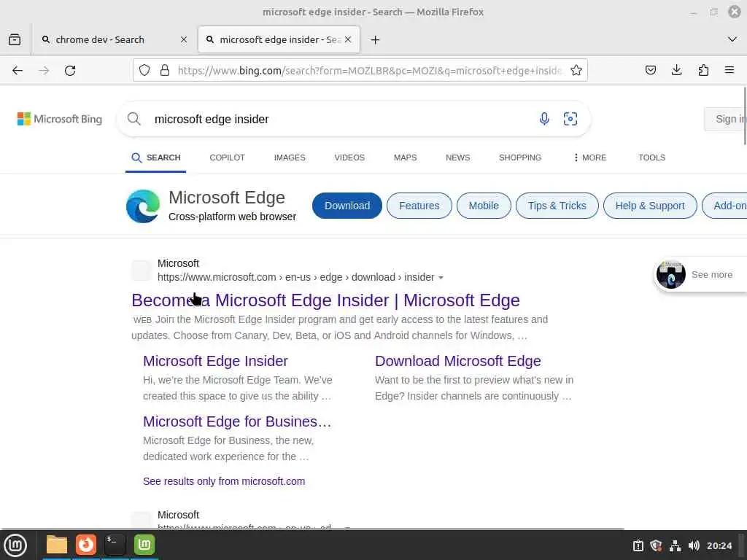This screenshot has width=747, height=560.
Task: See results only from microsoft.com
Action: click(x=224, y=481)
